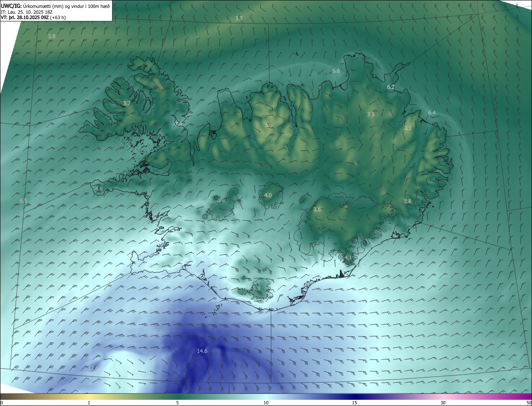Click the 6.5 value label
Image resolution: width=532 pixels, height=406 pixels.
coord(23,201)
